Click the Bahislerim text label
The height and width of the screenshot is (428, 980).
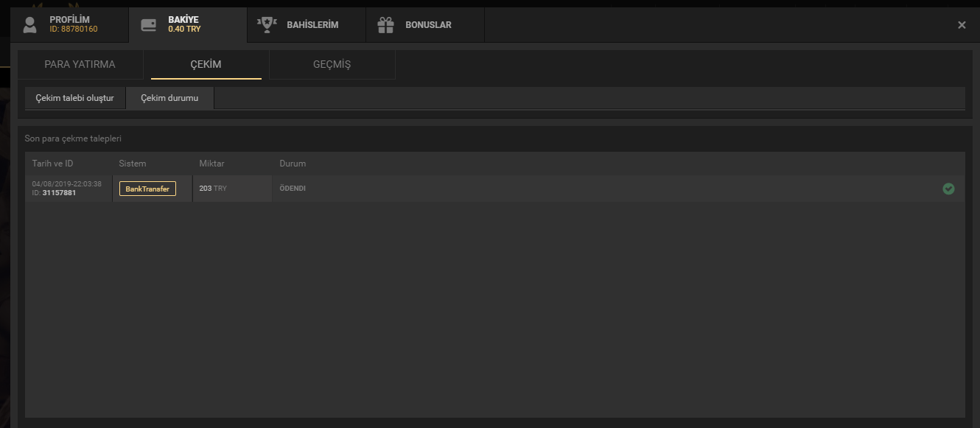[x=312, y=25]
